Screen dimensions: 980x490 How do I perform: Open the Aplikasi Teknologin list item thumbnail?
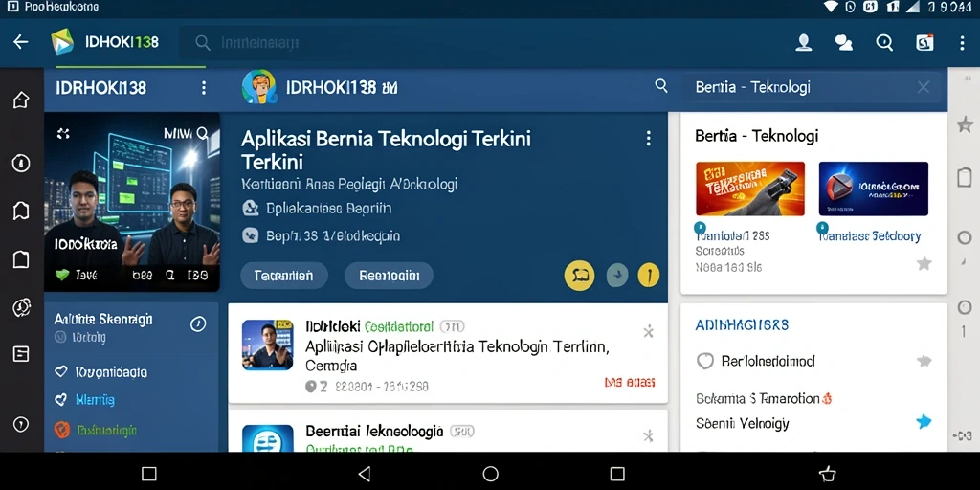point(268,345)
